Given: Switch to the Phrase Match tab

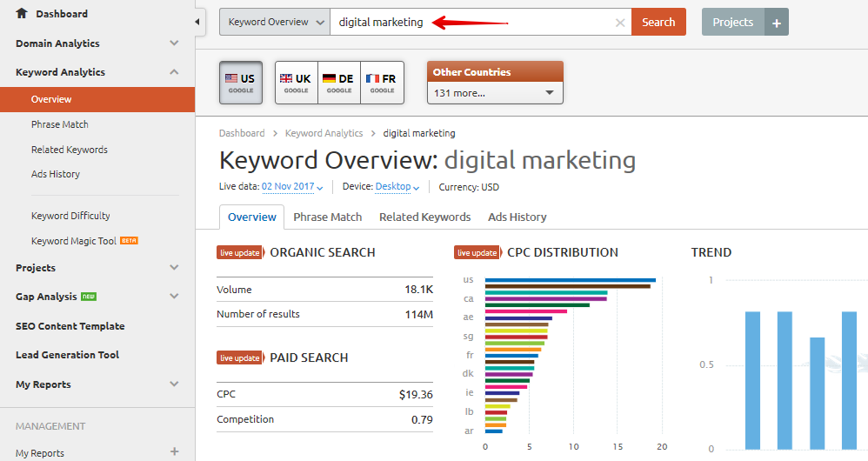Looking at the screenshot, I should point(327,217).
